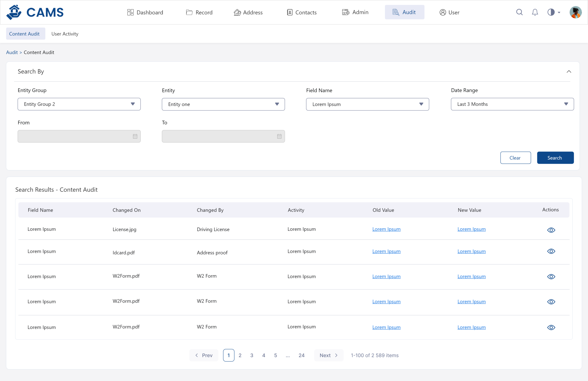Open calendar picker in To field
588x381 pixels.
(x=279, y=136)
